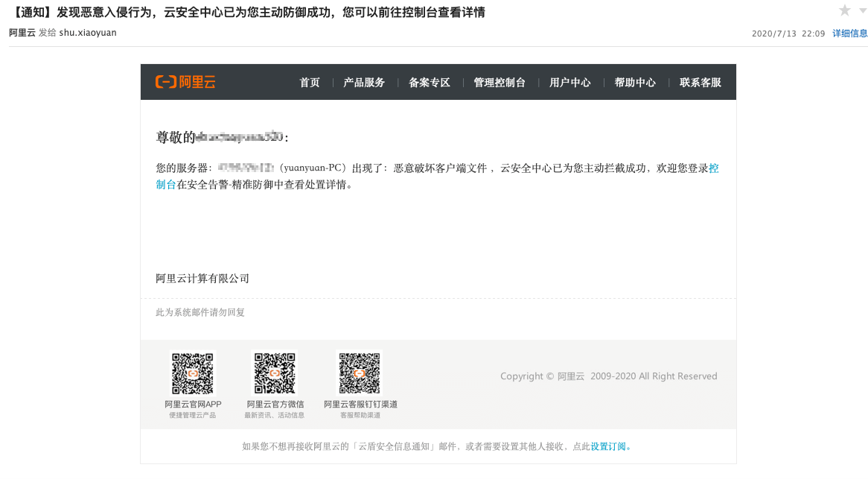
Task: Click the 阿里云客服钉钉渠道 QR code
Action: pyautogui.click(x=360, y=373)
